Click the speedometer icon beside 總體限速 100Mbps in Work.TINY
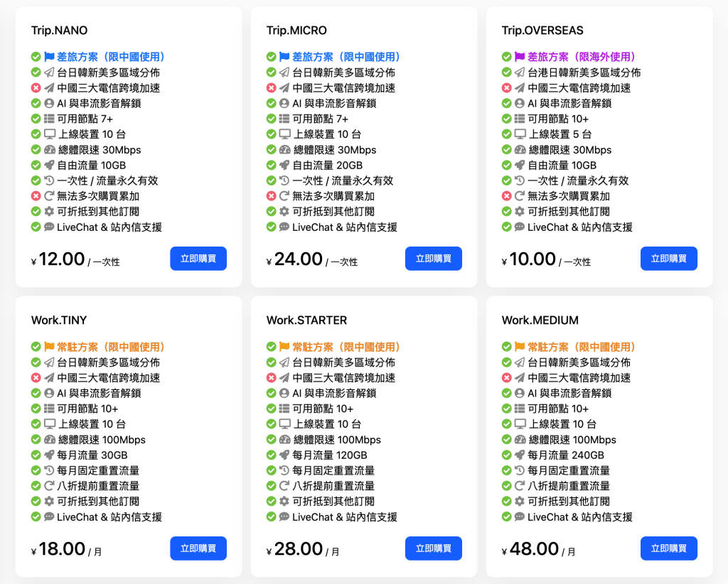 pos(50,440)
